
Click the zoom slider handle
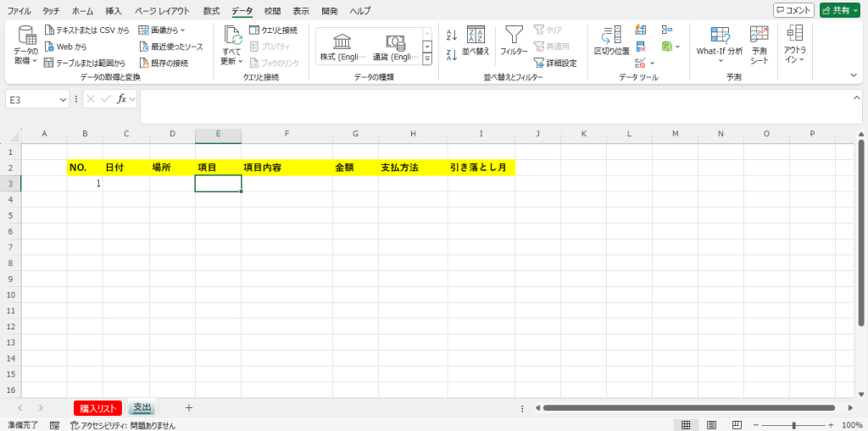click(793, 425)
